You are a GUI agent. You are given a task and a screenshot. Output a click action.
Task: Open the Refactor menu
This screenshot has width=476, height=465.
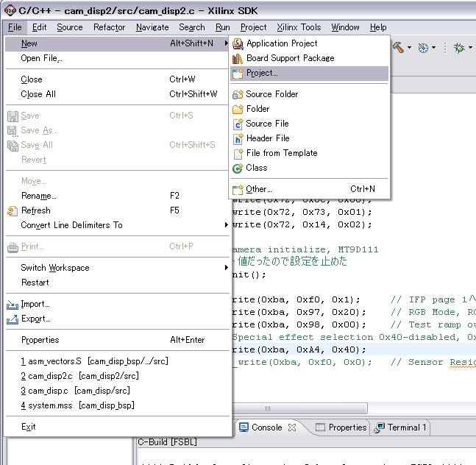point(110,27)
